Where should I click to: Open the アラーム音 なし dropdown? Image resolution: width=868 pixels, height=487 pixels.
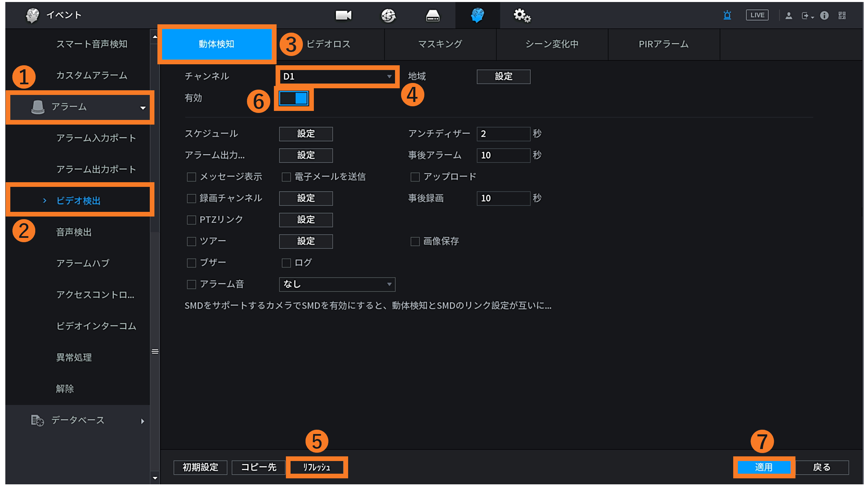(x=337, y=284)
